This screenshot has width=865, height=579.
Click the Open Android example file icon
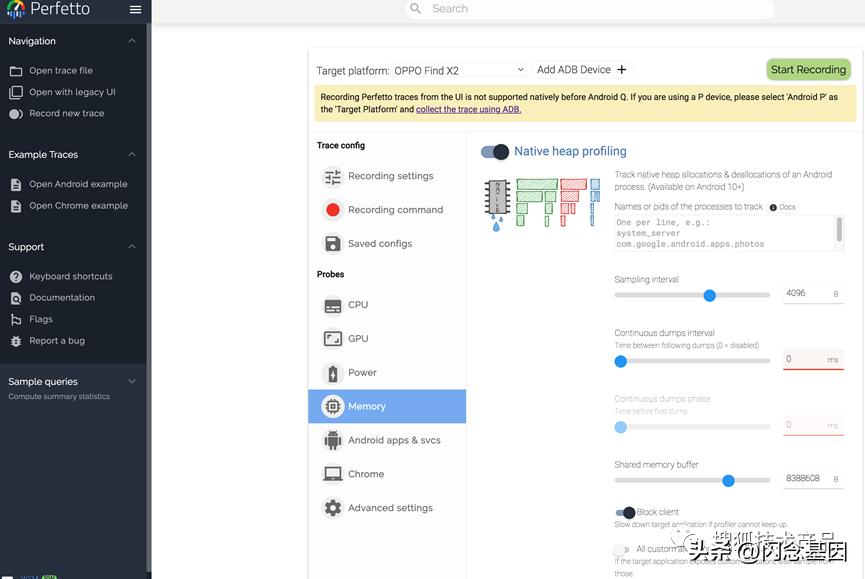pyautogui.click(x=16, y=185)
